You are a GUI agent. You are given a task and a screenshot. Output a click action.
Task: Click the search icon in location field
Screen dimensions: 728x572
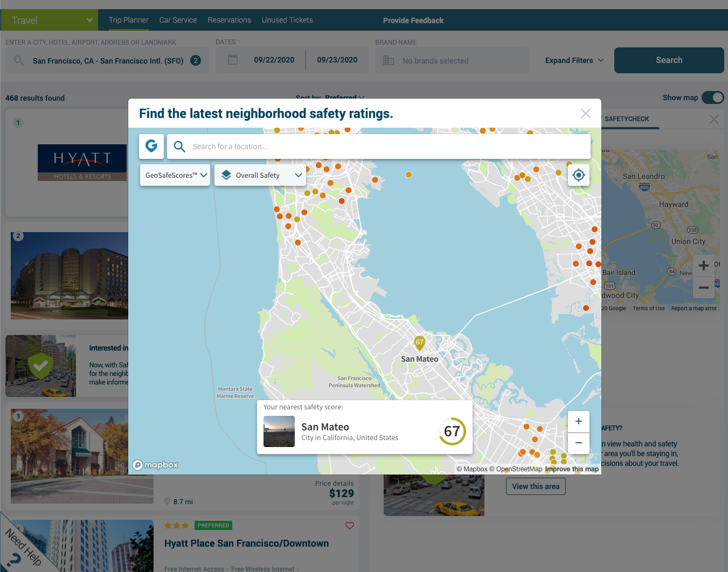tap(19, 60)
